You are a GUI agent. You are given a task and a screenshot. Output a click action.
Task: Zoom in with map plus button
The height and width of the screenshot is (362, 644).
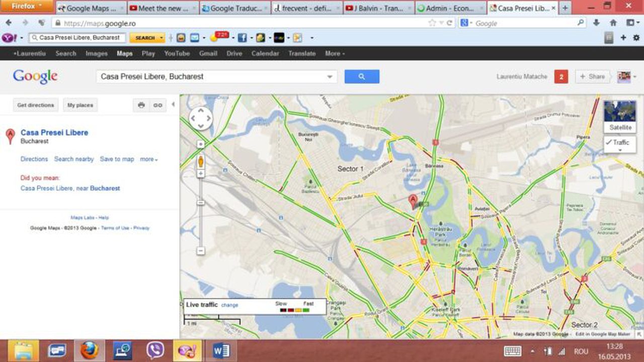[x=201, y=173]
